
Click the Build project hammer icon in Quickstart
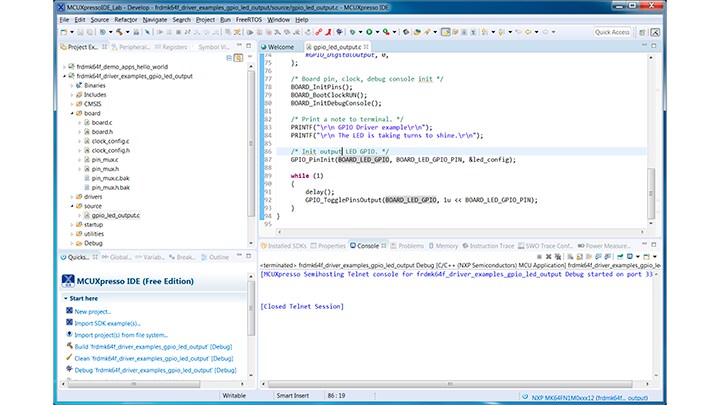(68, 346)
